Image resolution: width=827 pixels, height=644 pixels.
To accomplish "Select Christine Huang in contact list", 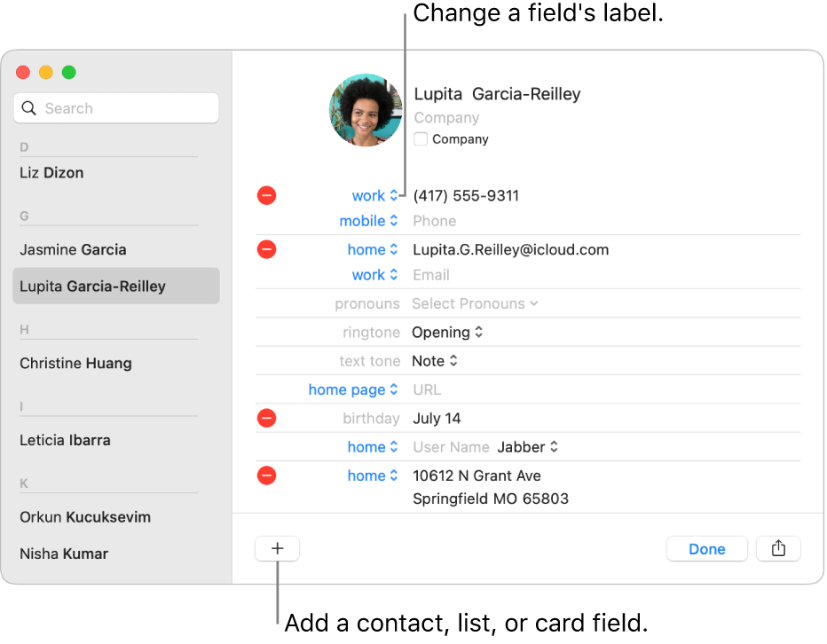I will [75, 363].
